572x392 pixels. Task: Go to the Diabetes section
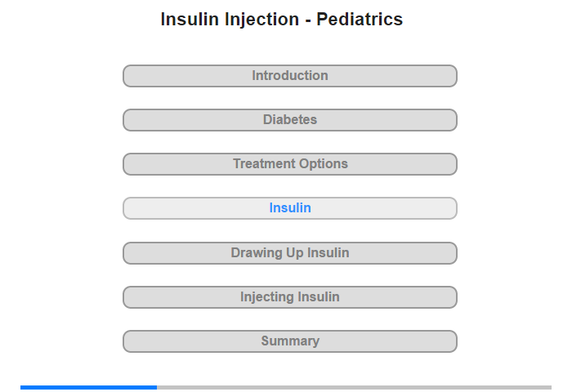(x=289, y=120)
